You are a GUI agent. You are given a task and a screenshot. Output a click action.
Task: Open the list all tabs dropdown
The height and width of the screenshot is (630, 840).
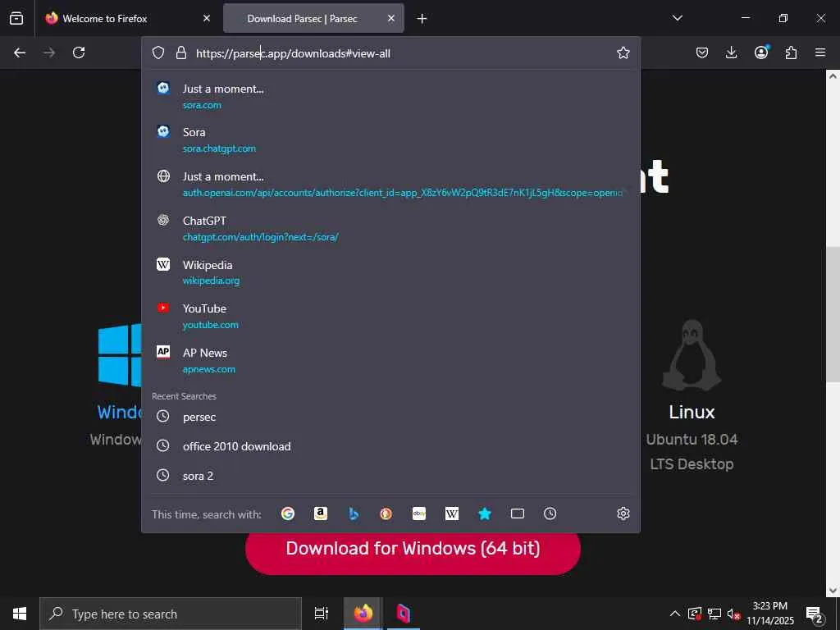click(x=677, y=18)
